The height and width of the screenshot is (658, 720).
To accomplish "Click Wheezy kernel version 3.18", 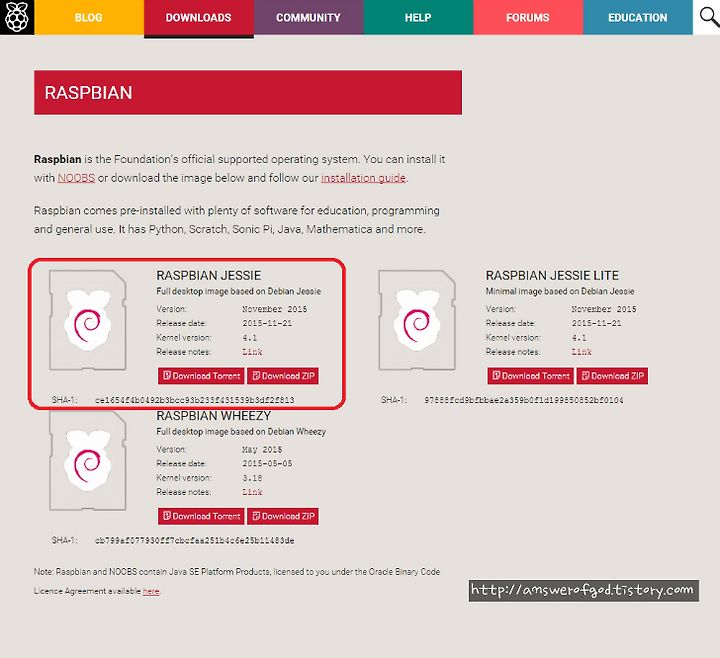I will [x=252, y=478].
